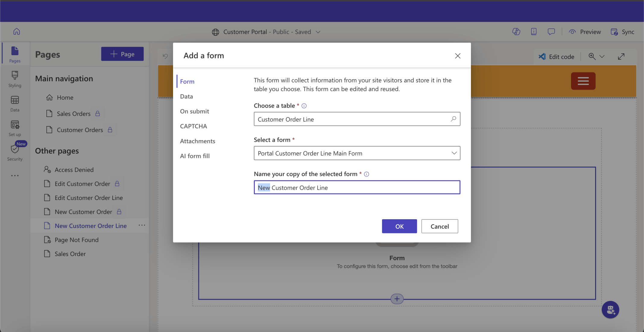644x332 pixels.
Task: Click the OK button
Action: (x=399, y=226)
